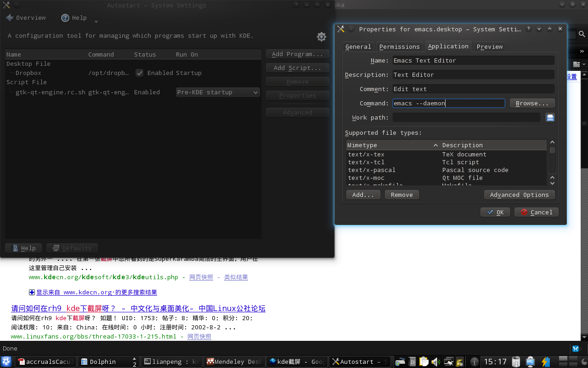Switch to accrualsCacul taskbar window
This screenshot has height=368, width=588.
(x=45, y=362)
